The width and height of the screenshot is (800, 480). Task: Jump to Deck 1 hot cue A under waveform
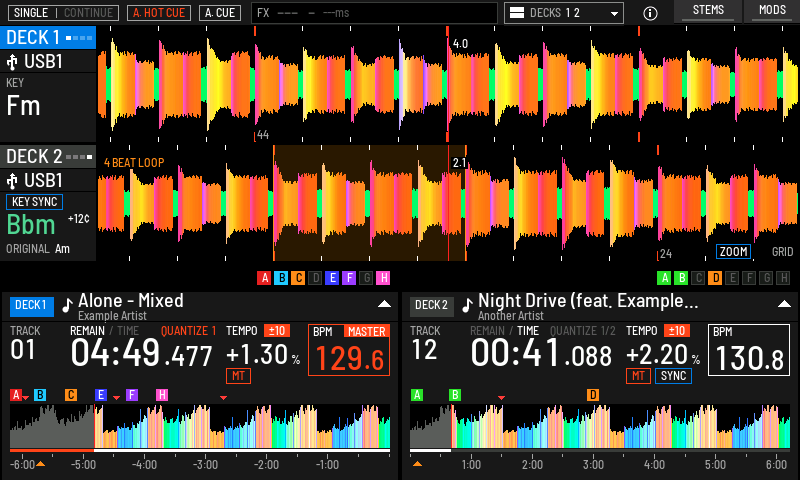264,278
